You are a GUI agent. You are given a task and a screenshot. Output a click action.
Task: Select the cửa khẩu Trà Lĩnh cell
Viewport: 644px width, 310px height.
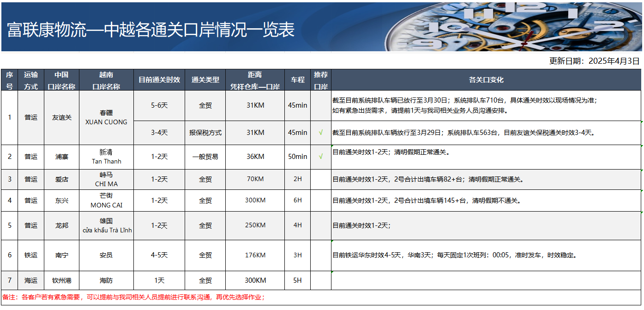106,225
